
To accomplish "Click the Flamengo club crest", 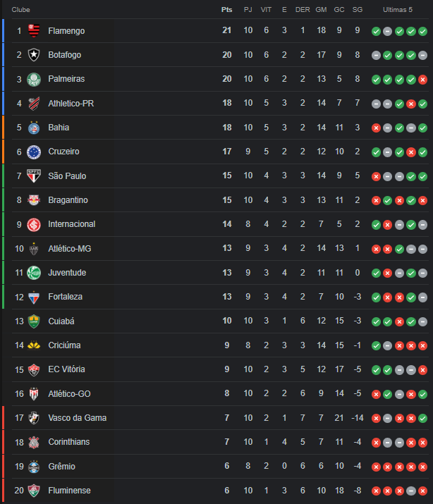I will (34, 31).
